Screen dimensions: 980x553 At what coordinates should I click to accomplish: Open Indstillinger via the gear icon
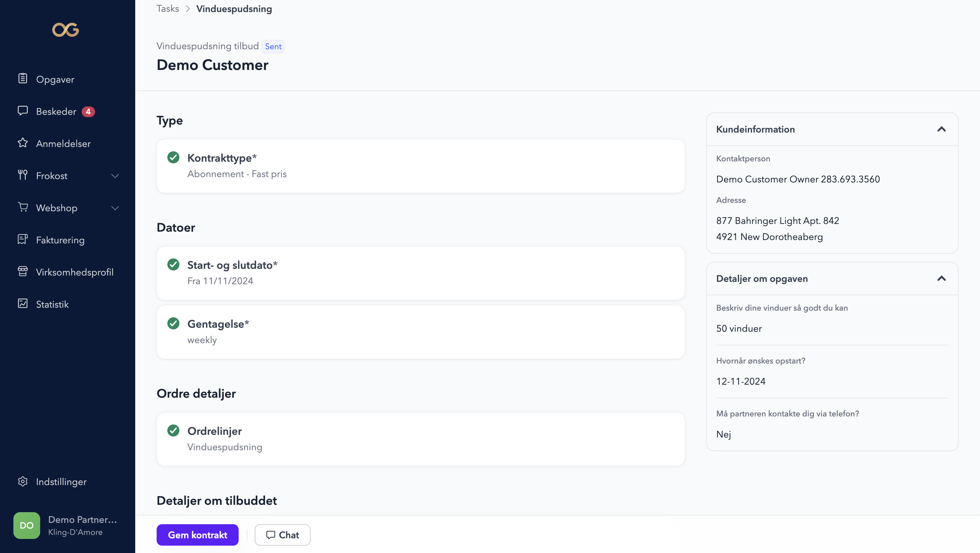[x=23, y=481]
